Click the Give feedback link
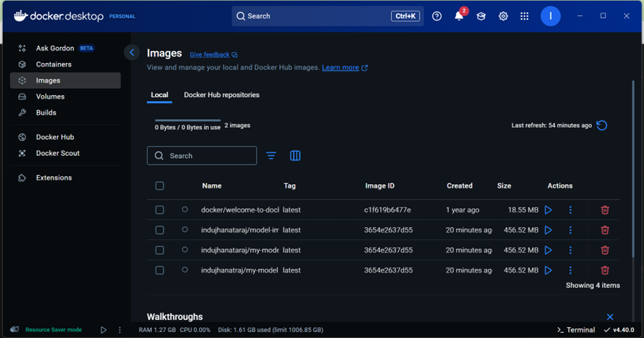Image resolution: width=644 pixels, height=338 pixels. point(213,55)
